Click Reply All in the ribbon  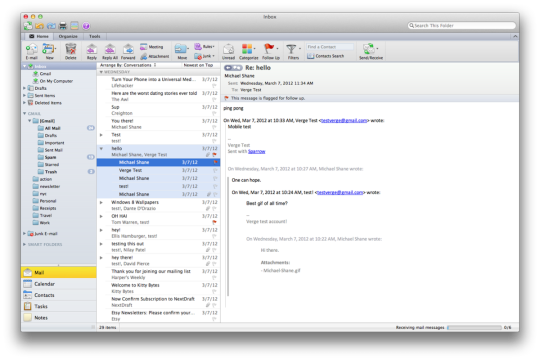110,51
